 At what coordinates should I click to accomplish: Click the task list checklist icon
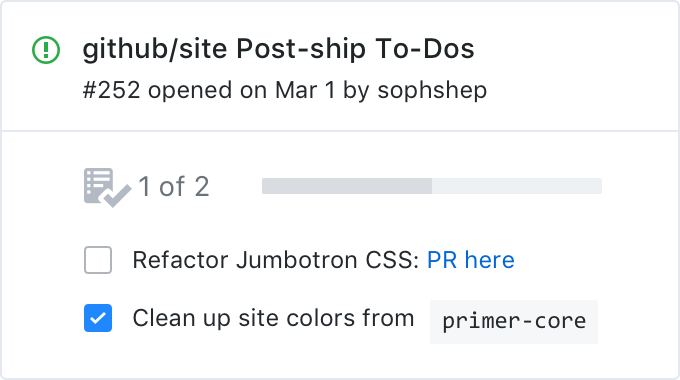(107, 187)
